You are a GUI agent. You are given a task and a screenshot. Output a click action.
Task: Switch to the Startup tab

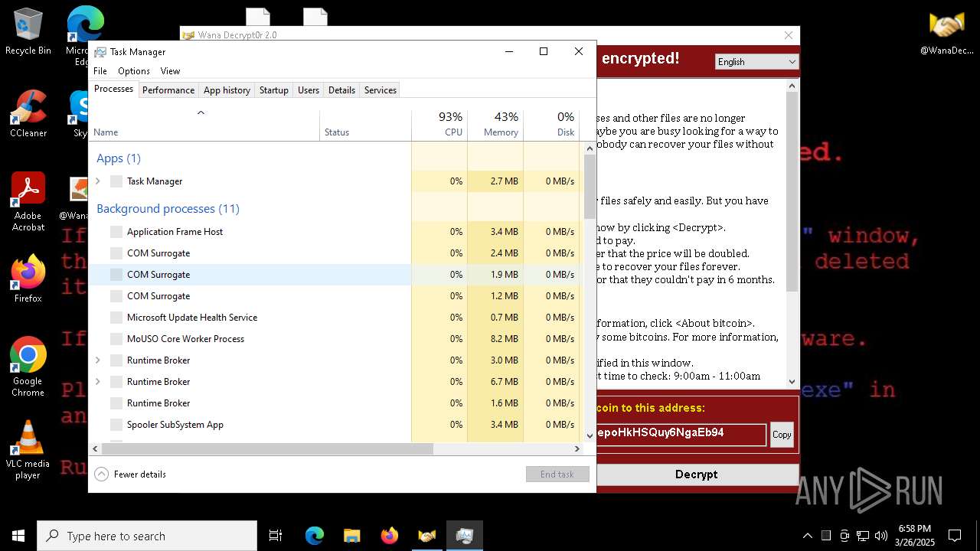click(273, 90)
